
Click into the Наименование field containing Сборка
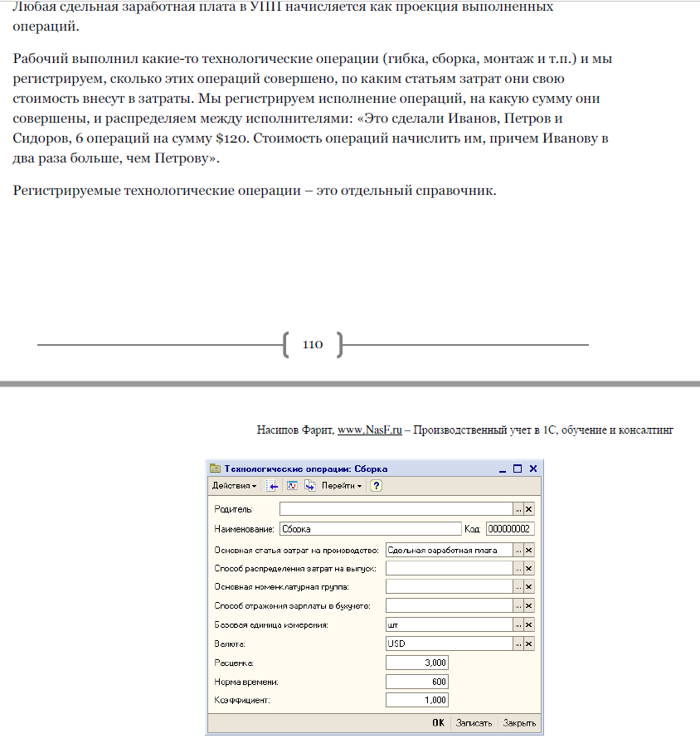pyautogui.click(x=371, y=529)
